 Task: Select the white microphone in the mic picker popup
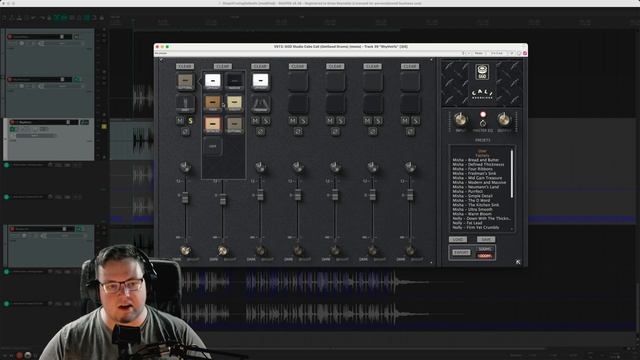(x=213, y=81)
